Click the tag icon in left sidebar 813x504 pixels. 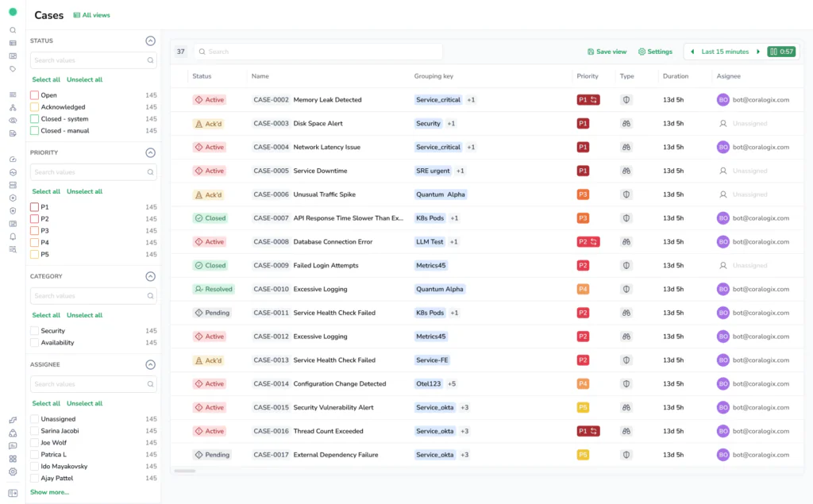pyautogui.click(x=13, y=69)
